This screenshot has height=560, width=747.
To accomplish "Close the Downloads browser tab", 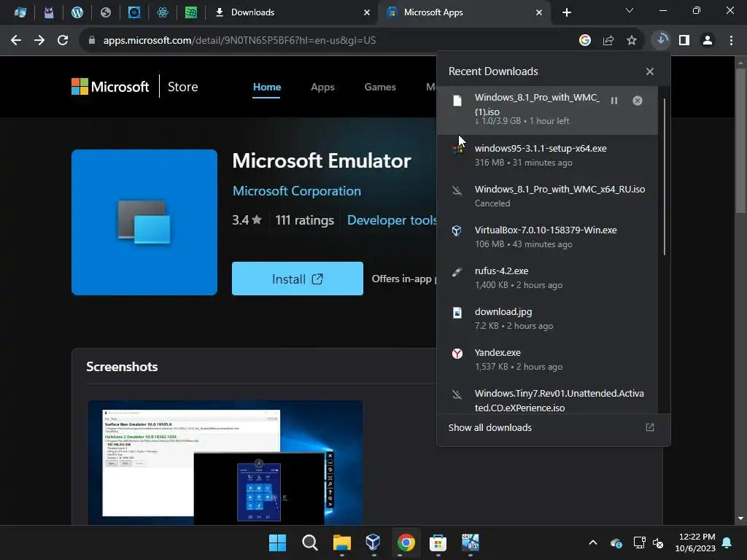I will [367, 12].
